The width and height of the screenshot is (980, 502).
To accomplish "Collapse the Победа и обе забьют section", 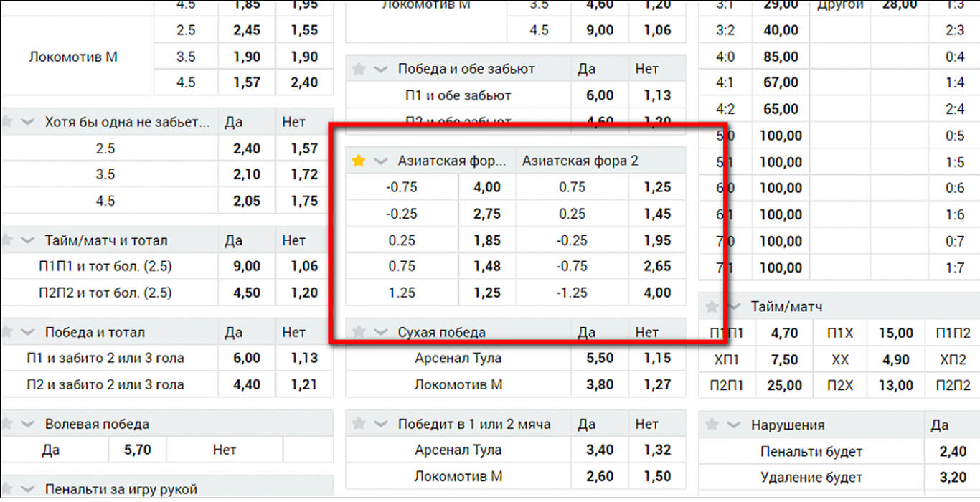I will [381, 69].
